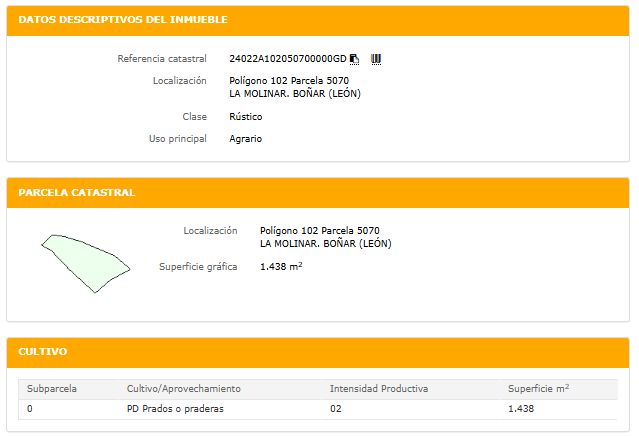Click the 'Datos descriptivos del inmueble' header

coord(123,20)
